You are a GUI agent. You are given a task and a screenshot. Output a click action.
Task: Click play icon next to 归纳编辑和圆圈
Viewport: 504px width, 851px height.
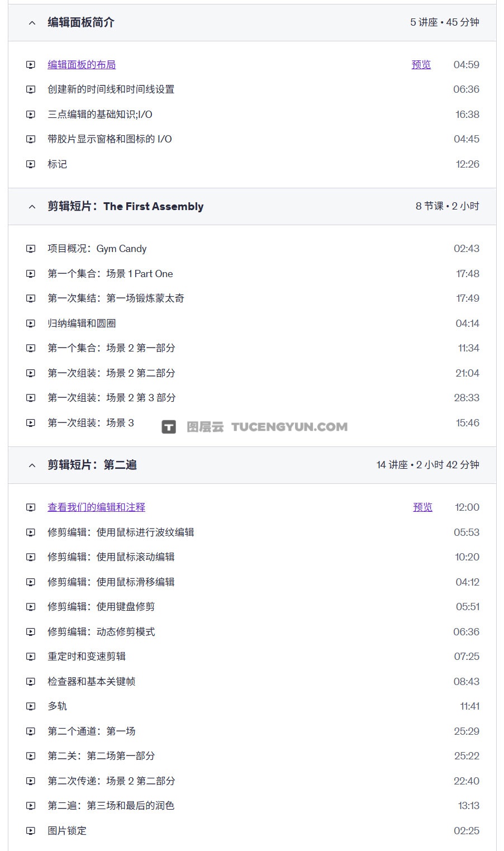coord(31,324)
